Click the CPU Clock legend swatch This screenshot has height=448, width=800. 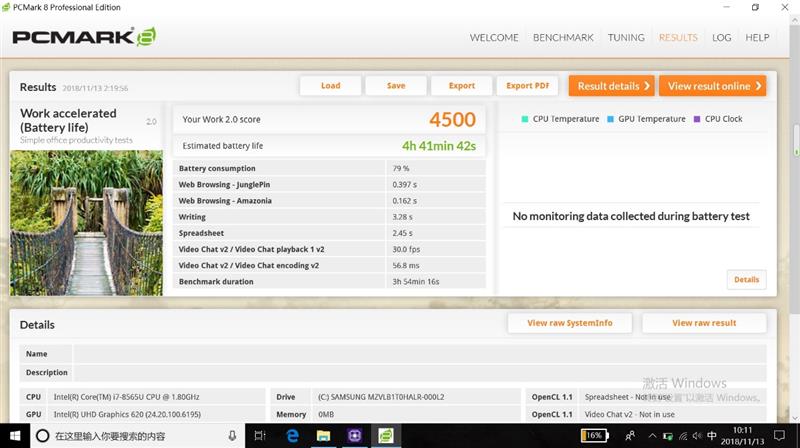tap(697, 119)
